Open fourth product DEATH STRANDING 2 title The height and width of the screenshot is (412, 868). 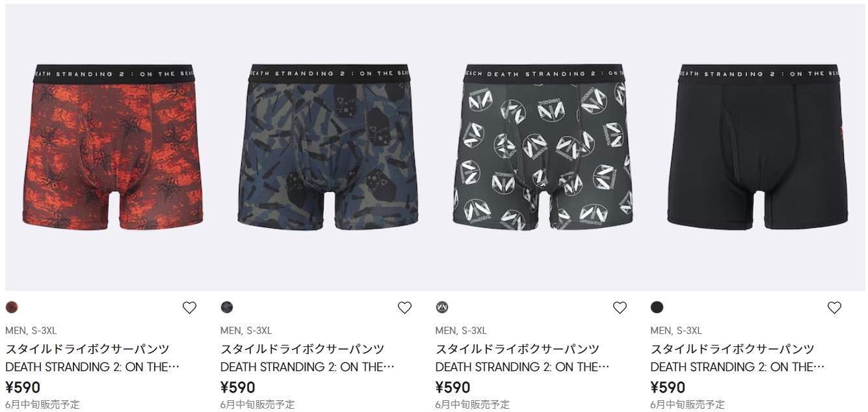pyautogui.click(x=738, y=367)
